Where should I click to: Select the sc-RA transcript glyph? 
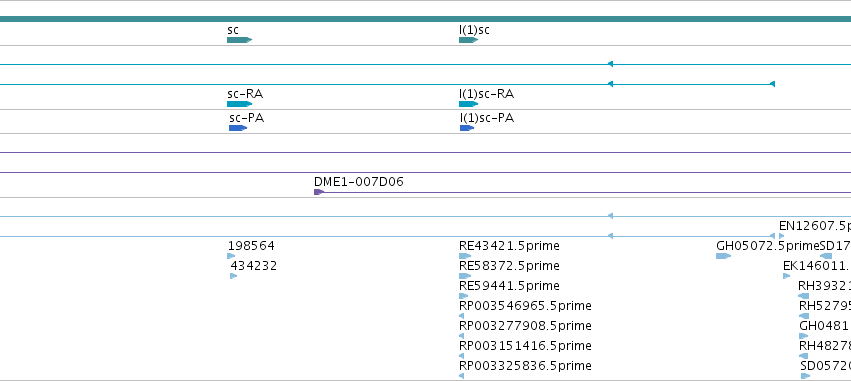[239, 104]
